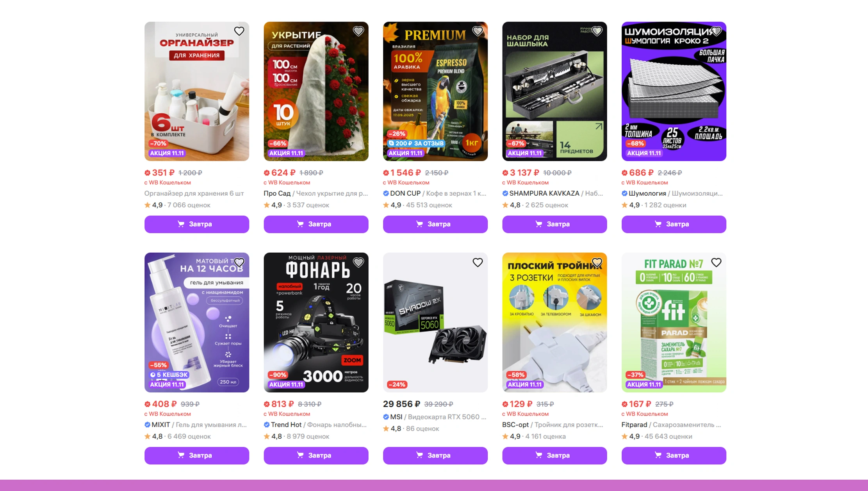Open the Шумология soundproofing product image
The image size is (868, 491).
(x=674, y=91)
